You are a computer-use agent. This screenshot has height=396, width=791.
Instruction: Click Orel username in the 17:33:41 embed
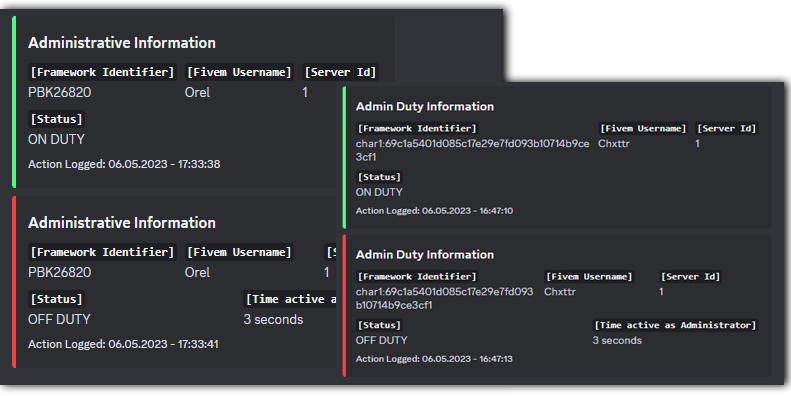pos(197,272)
